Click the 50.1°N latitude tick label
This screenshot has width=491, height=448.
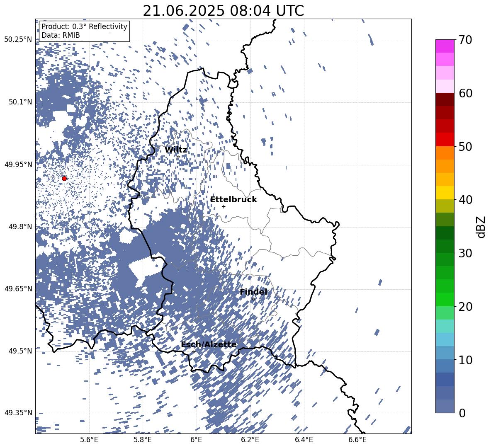[21, 102]
